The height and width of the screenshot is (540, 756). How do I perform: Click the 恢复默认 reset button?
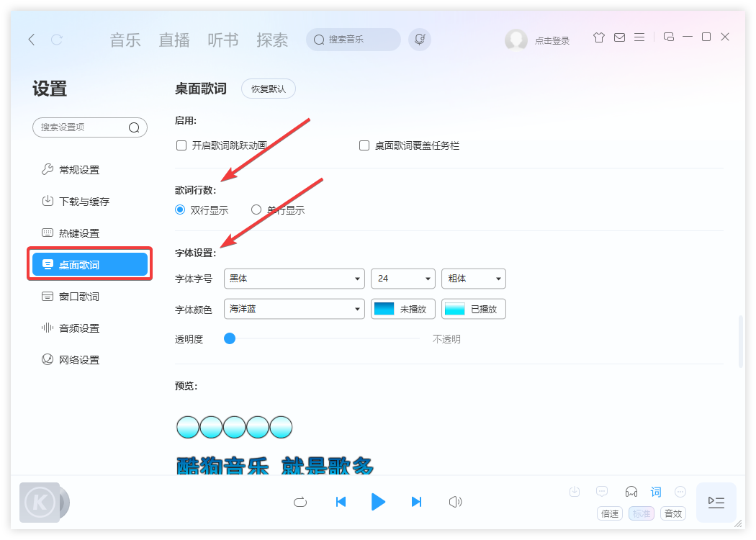268,89
